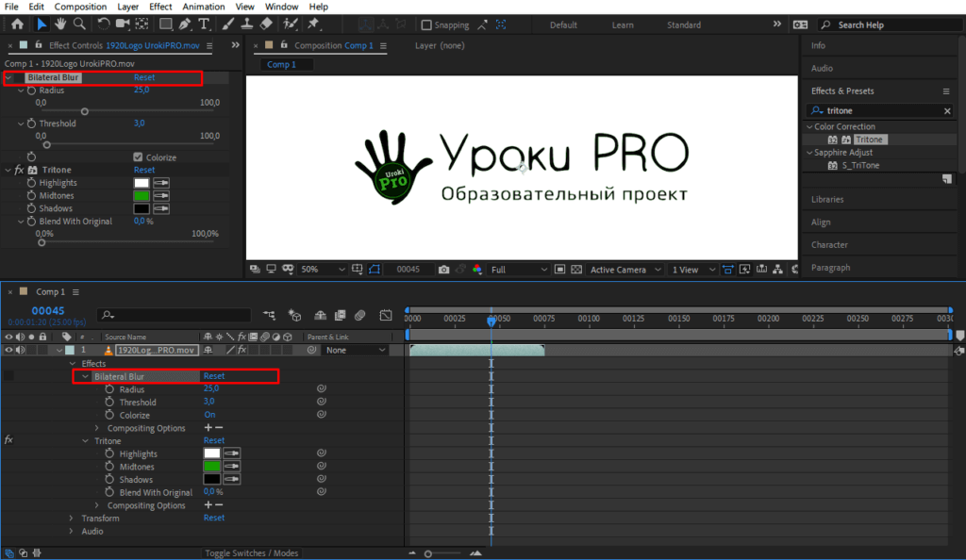Open the Effect menu
This screenshot has height=560, width=966.
coord(160,7)
